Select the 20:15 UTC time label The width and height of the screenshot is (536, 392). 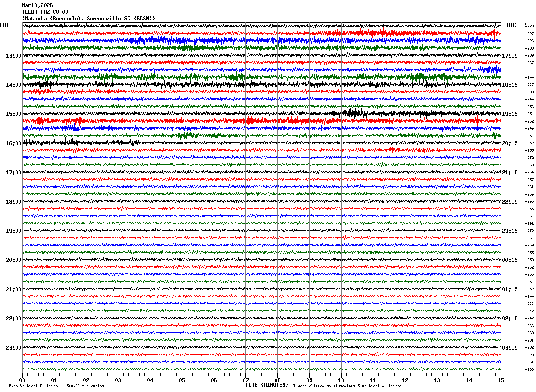pyautogui.click(x=510, y=143)
